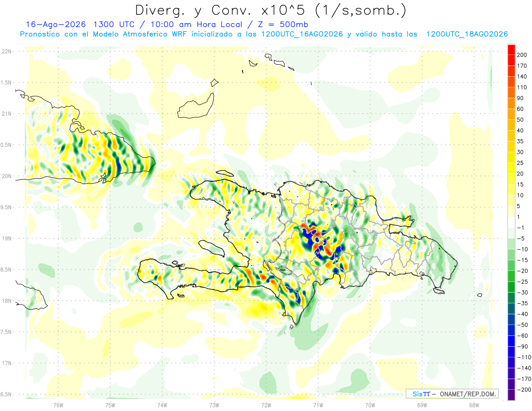The image size is (532, 411).
Task: Click the '110' value on color scale
Action: [x=521, y=87]
